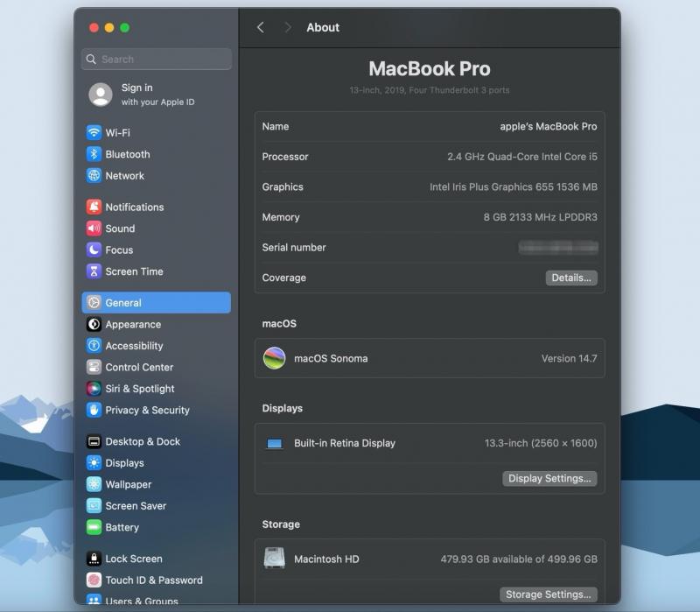Click "13-inch, 2019, Four Thunderbolt 3 ports"

430,90
